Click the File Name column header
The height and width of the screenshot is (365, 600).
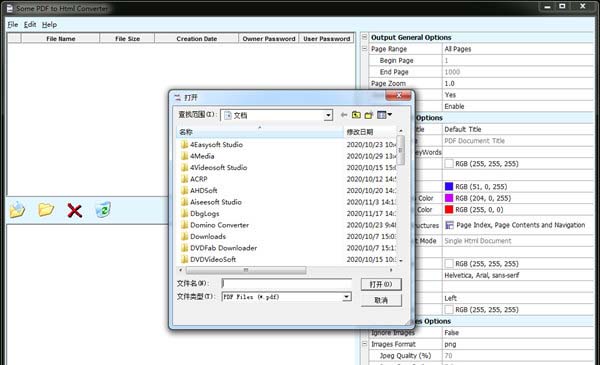(x=60, y=39)
